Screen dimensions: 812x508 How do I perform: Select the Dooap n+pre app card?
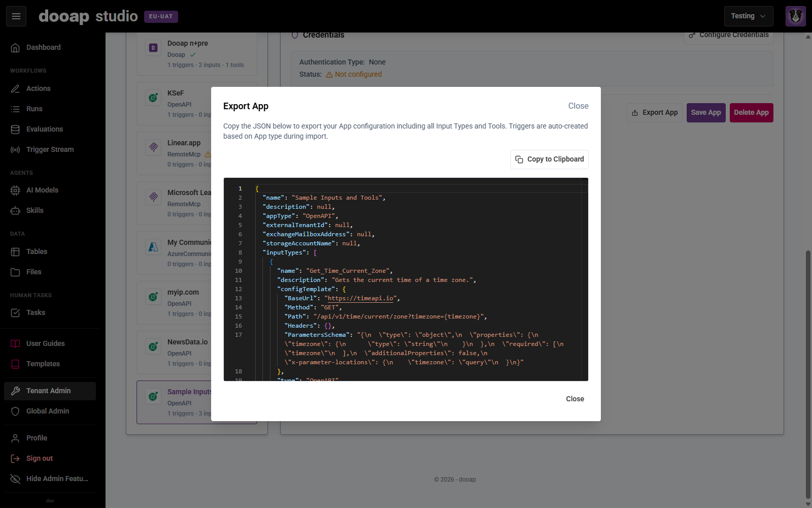(x=197, y=54)
